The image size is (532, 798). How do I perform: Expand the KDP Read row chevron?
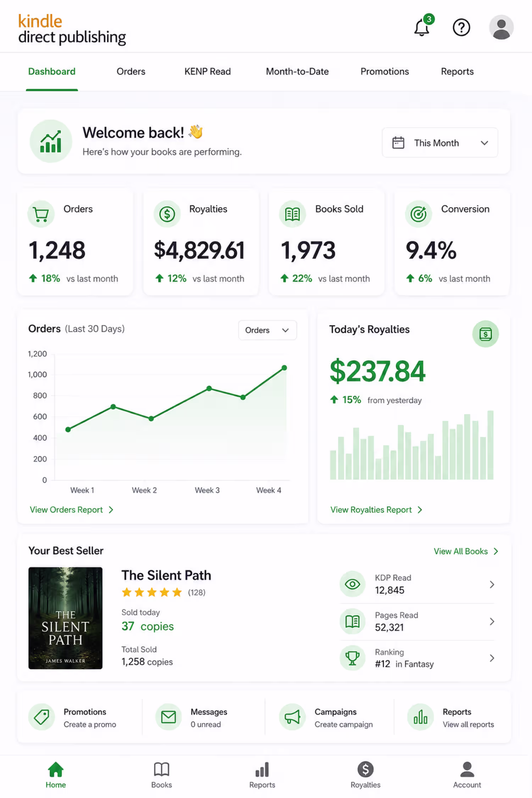point(492,584)
